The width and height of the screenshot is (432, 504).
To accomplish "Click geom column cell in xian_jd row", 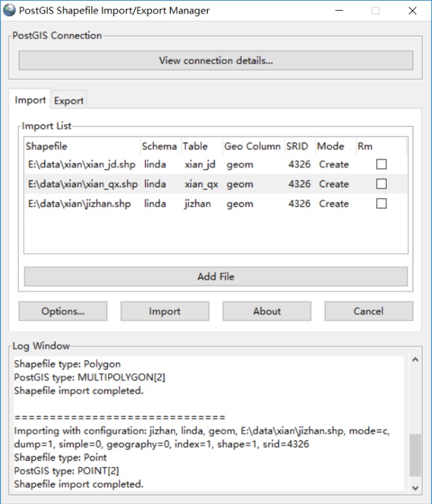I will point(240,165).
